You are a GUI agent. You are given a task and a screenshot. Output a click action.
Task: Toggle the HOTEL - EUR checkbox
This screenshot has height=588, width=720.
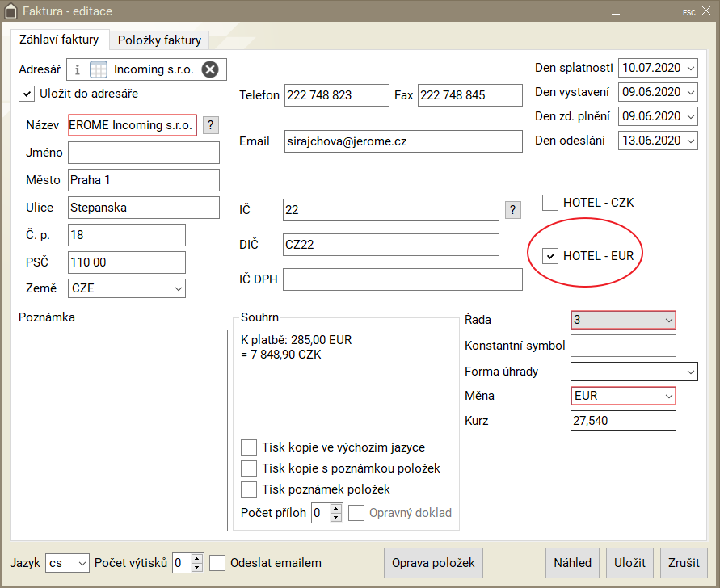[x=550, y=256]
